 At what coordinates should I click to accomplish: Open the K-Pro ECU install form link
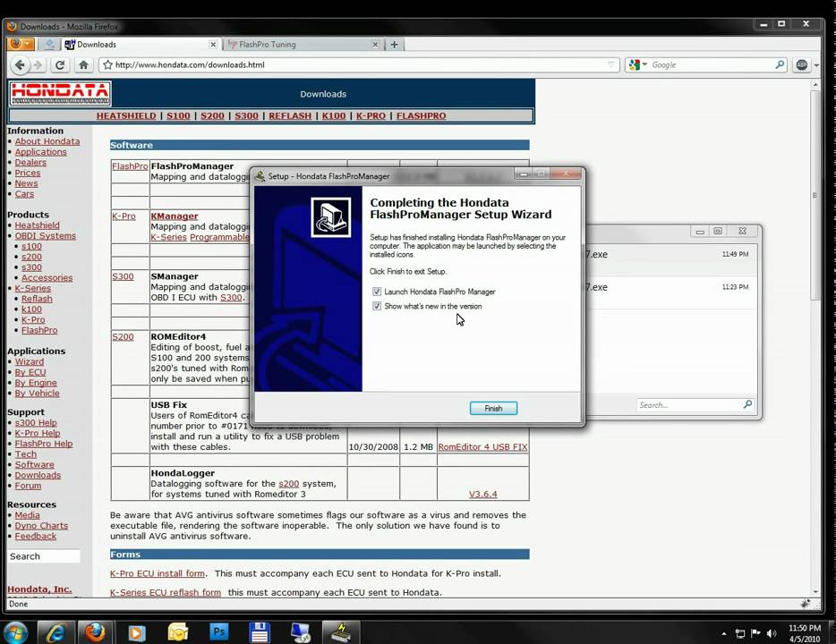coord(158,573)
